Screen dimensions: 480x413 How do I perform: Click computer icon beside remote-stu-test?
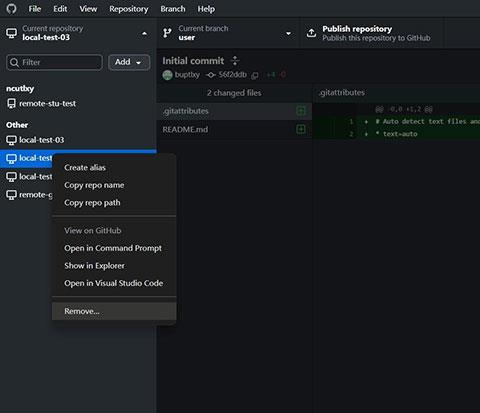click(x=11, y=104)
